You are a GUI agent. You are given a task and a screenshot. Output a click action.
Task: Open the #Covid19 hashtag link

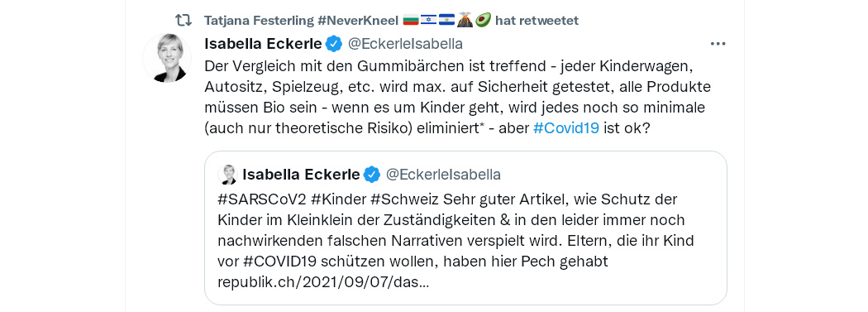click(x=565, y=128)
